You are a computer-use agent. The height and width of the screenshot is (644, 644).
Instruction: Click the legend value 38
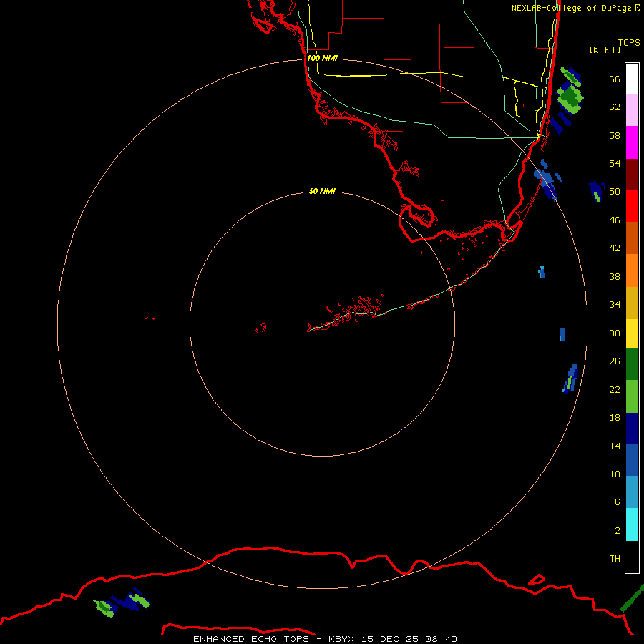pos(615,276)
